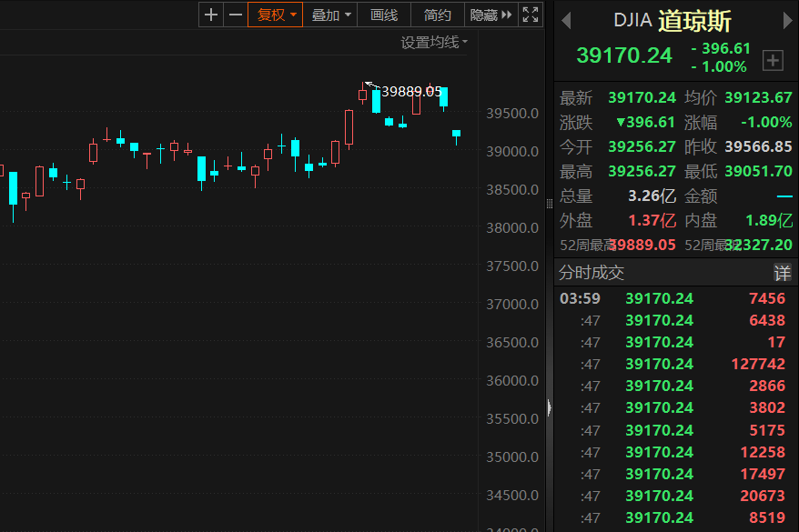Click the 39889.05 high price label on chart
Image resolution: width=799 pixels, height=532 pixels.
click(x=411, y=92)
